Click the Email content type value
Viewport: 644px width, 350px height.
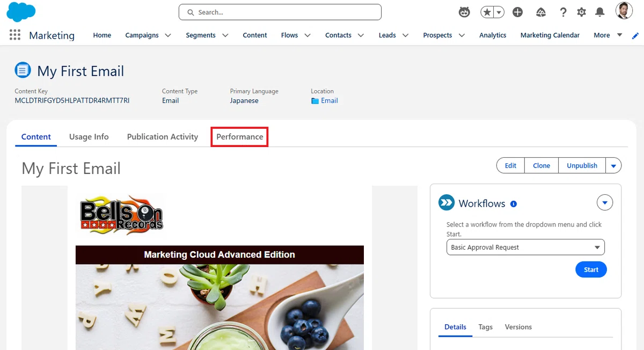click(x=171, y=101)
